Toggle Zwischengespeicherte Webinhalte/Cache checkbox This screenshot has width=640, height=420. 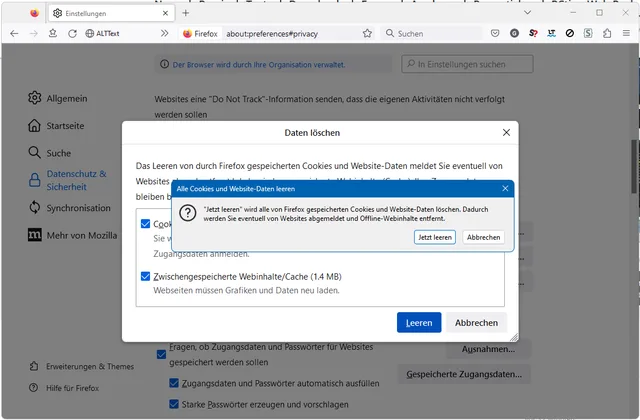(x=145, y=276)
